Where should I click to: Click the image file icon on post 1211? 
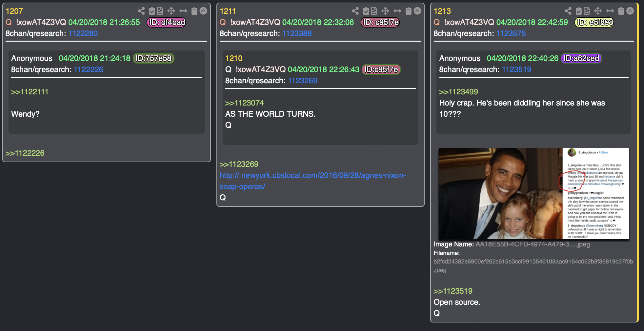[x=374, y=11]
